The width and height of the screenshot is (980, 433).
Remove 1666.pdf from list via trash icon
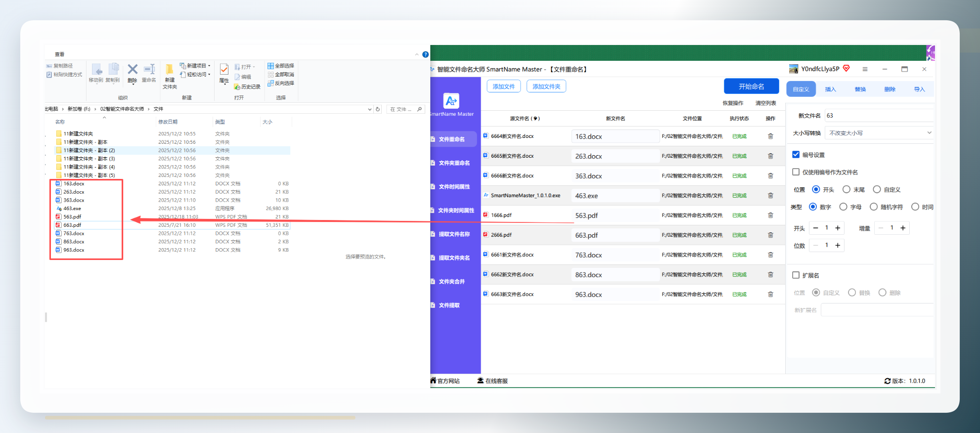[x=770, y=216]
